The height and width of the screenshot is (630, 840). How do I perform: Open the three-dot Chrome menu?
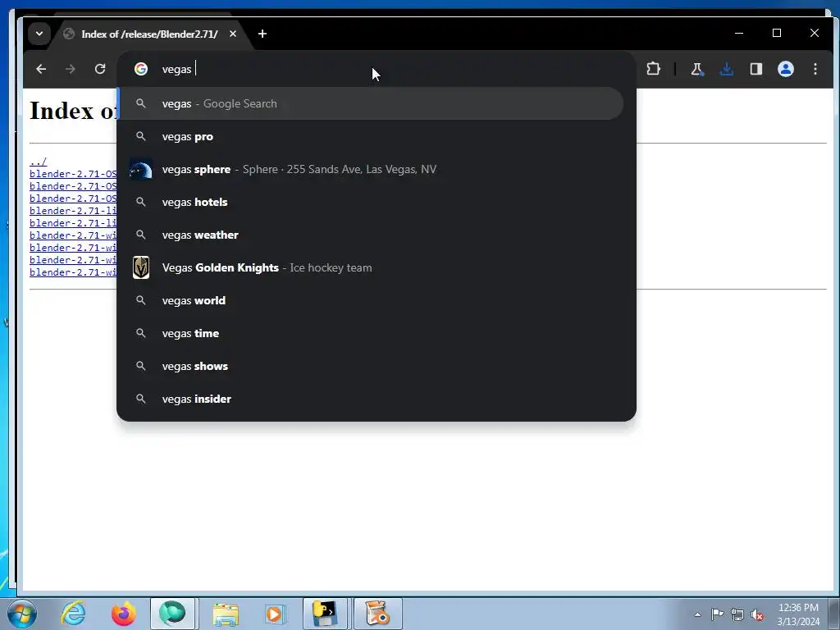pos(815,69)
